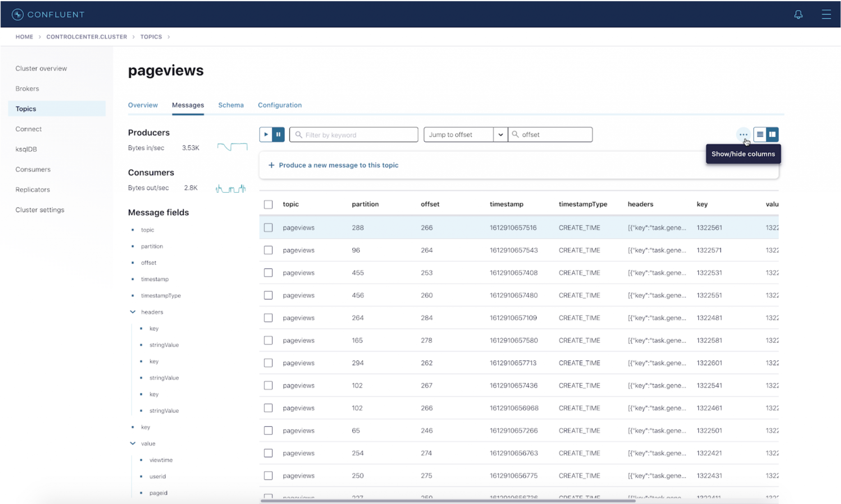Open the hamburger menu in header
The image size is (841, 504).
(x=826, y=15)
